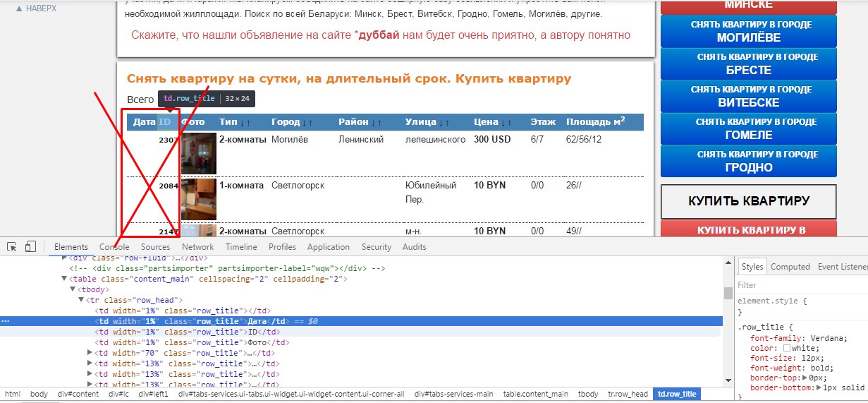868x403 pixels.
Task: Open the Audits panel tab
Action: pyautogui.click(x=415, y=247)
